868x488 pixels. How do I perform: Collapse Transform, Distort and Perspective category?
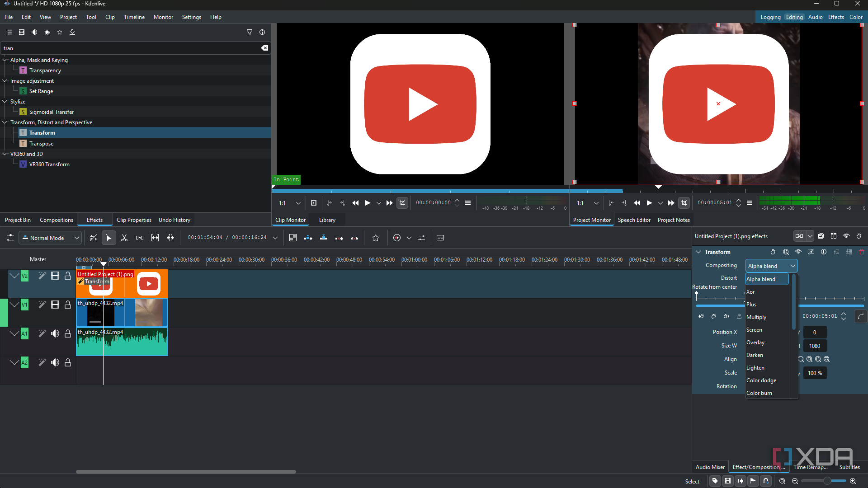(x=5, y=122)
